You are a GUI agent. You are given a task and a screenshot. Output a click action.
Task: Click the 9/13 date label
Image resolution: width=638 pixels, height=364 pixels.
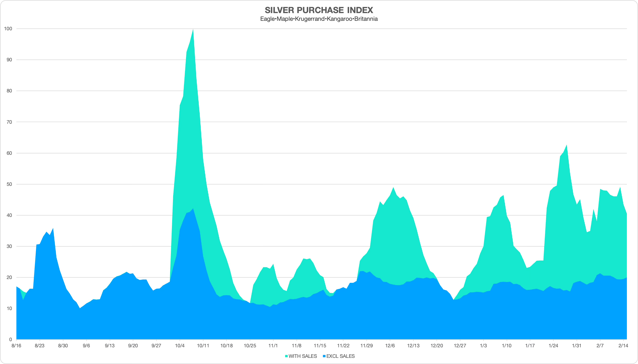[x=110, y=346]
